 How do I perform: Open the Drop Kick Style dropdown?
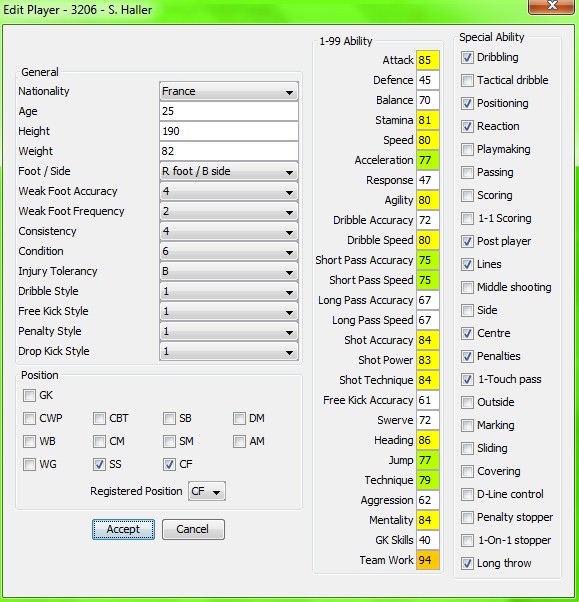pyautogui.click(x=229, y=351)
